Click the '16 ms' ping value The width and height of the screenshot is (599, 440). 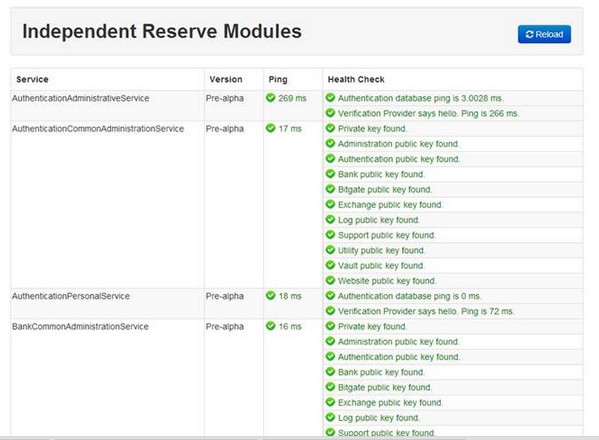[x=290, y=327]
